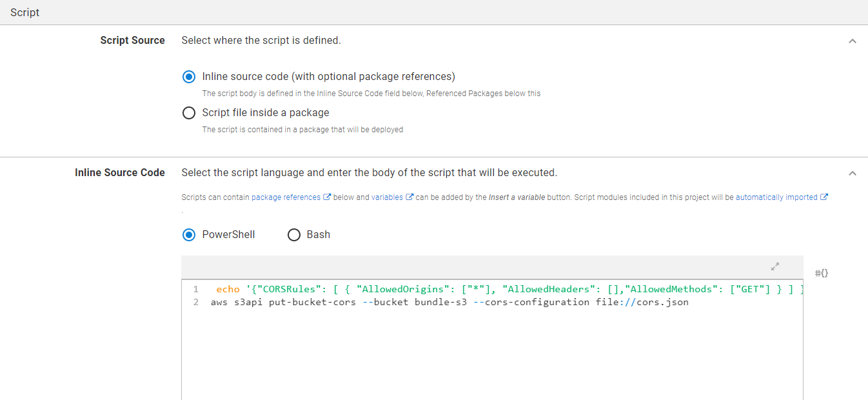Expand the code editor to fullscreen
Image resolution: width=868 pixels, height=400 pixels.
pyautogui.click(x=775, y=266)
